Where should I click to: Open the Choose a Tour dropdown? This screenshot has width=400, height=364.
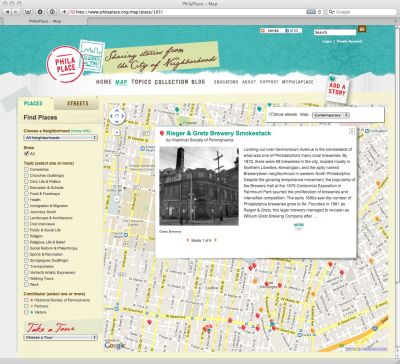coord(60,337)
